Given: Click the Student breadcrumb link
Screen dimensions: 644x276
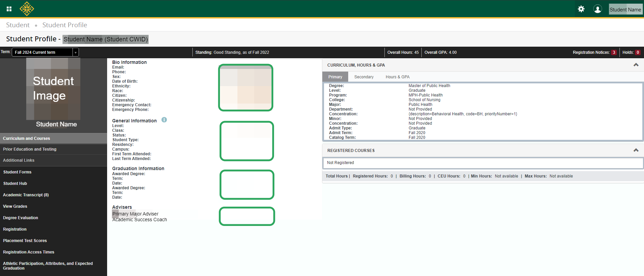Looking at the screenshot, I should tap(18, 25).
